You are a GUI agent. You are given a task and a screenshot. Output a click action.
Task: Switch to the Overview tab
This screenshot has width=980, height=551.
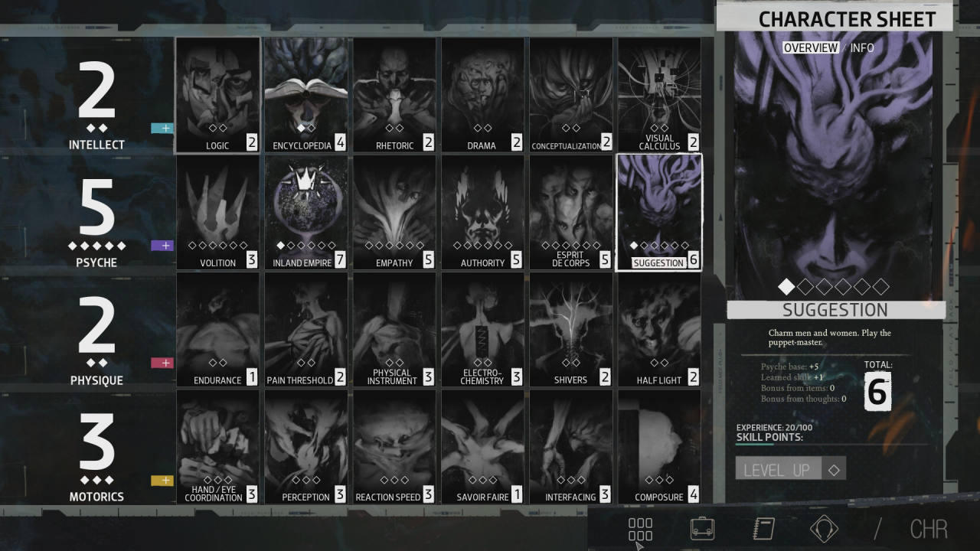coord(811,47)
